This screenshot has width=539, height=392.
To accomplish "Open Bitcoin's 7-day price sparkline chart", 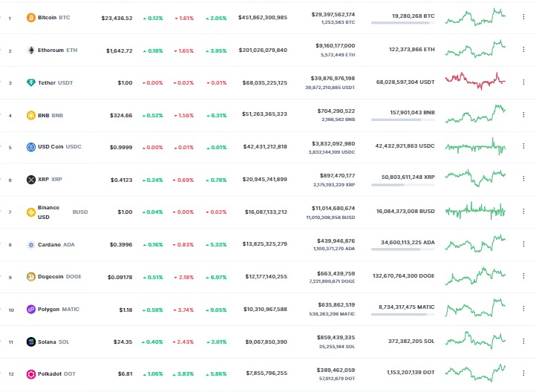I will [475, 17].
